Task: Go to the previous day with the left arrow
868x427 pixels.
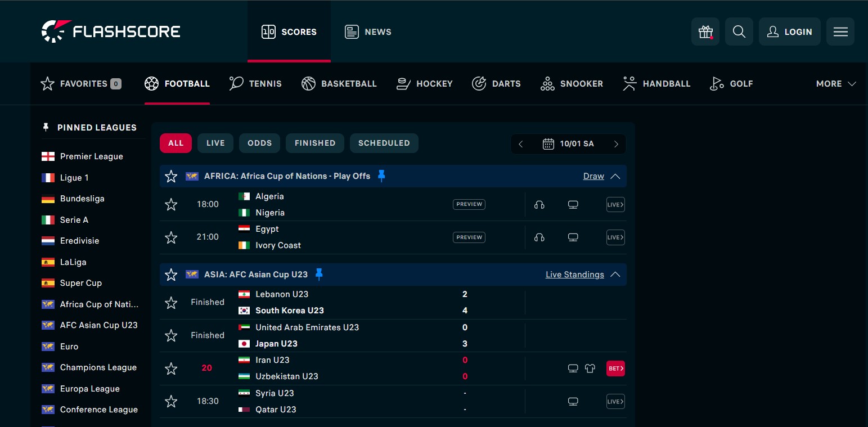Action: pyautogui.click(x=521, y=143)
